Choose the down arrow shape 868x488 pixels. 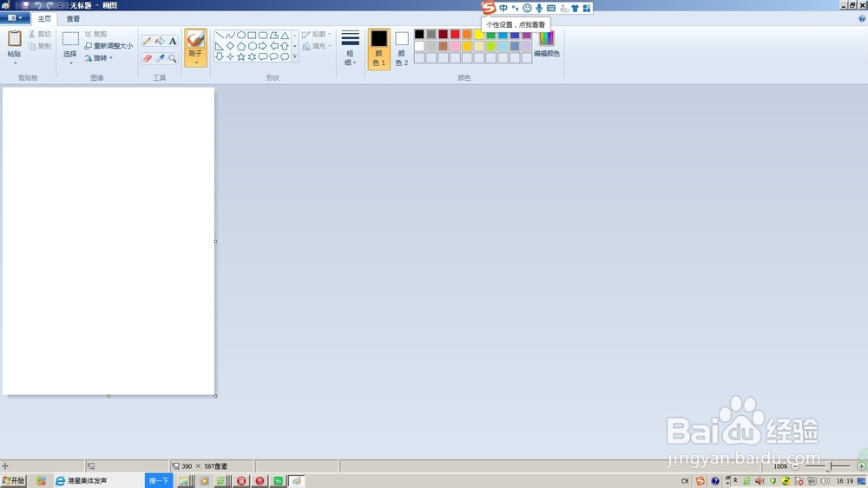point(220,56)
